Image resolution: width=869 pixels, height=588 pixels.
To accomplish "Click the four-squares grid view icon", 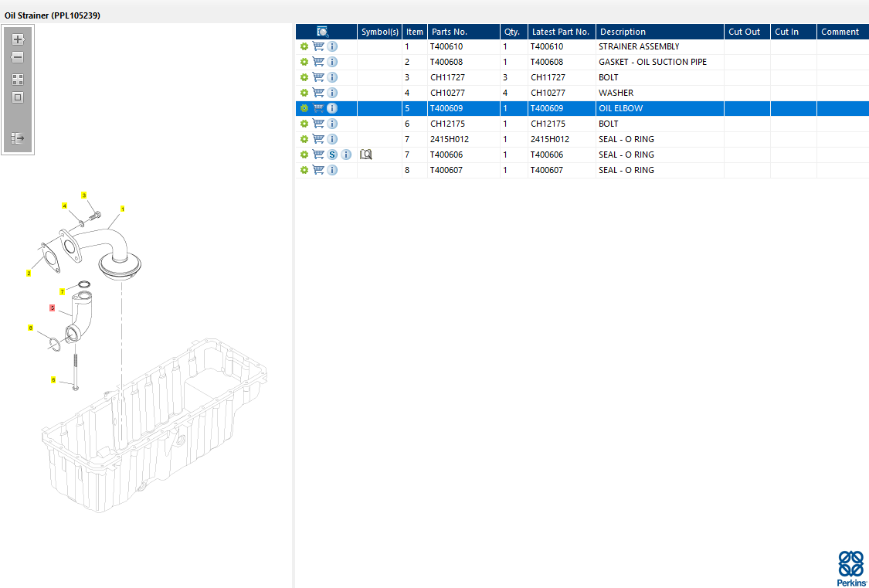I will point(18,80).
